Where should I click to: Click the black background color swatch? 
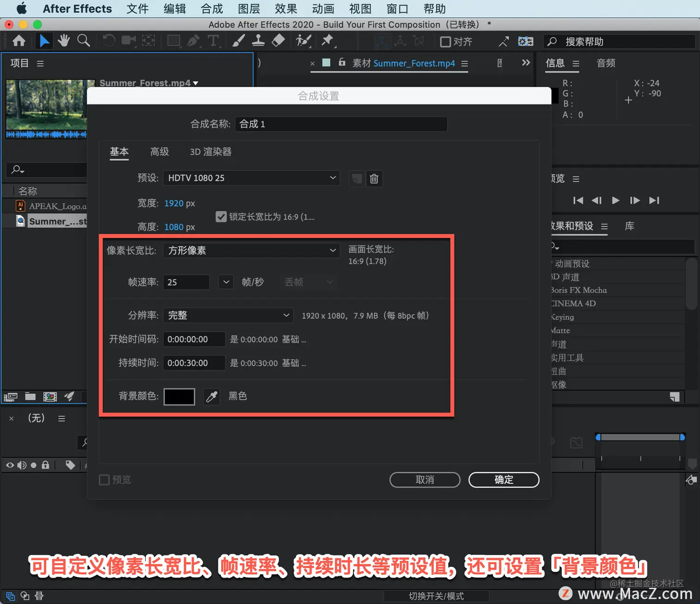click(x=179, y=396)
